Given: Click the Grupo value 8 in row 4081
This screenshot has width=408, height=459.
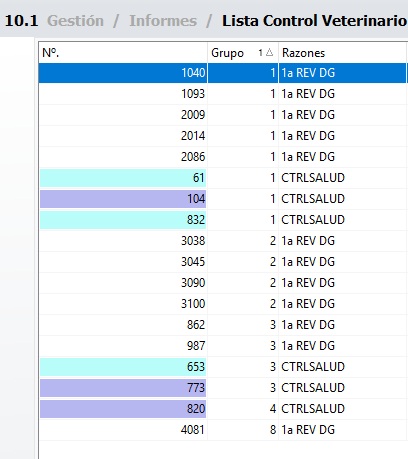Looking at the screenshot, I should (x=273, y=430).
